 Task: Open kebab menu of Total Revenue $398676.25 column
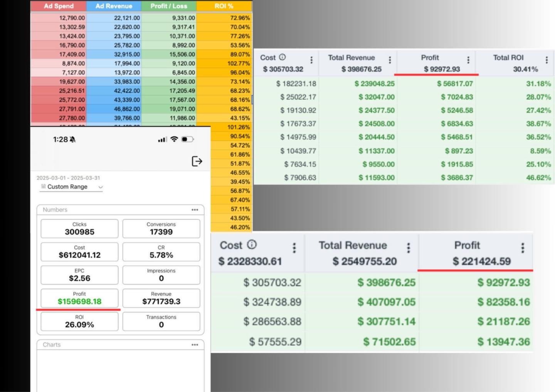click(390, 60)
